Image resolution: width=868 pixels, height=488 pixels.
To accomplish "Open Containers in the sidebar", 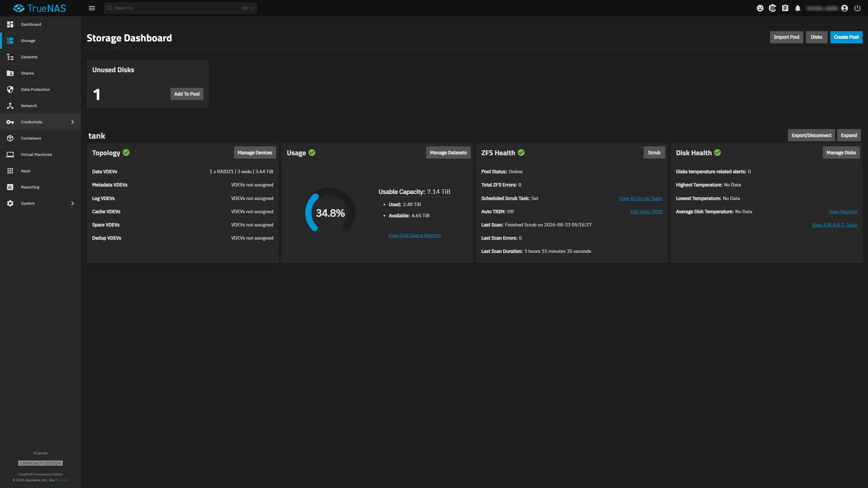I will 41,138.
